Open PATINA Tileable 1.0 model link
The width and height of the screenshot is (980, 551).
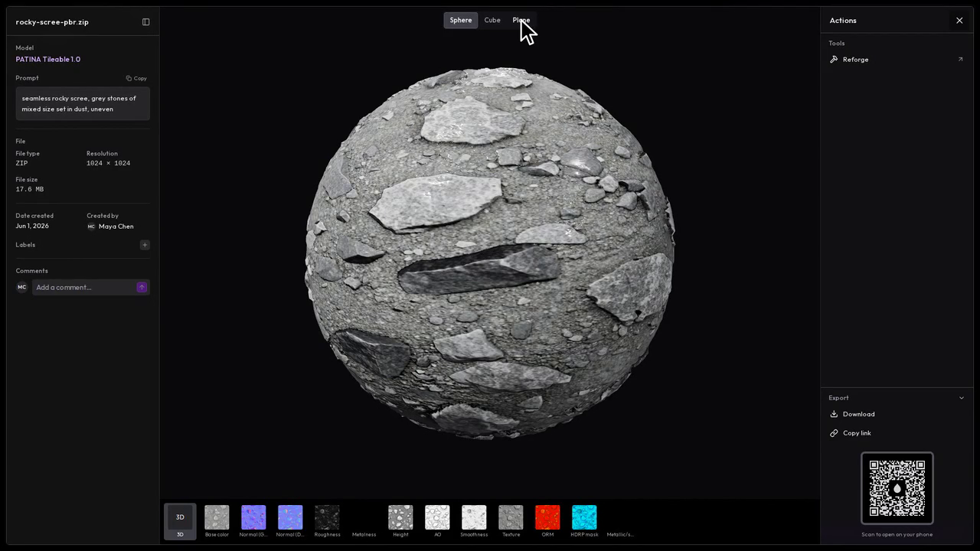(x=48, y=59)
